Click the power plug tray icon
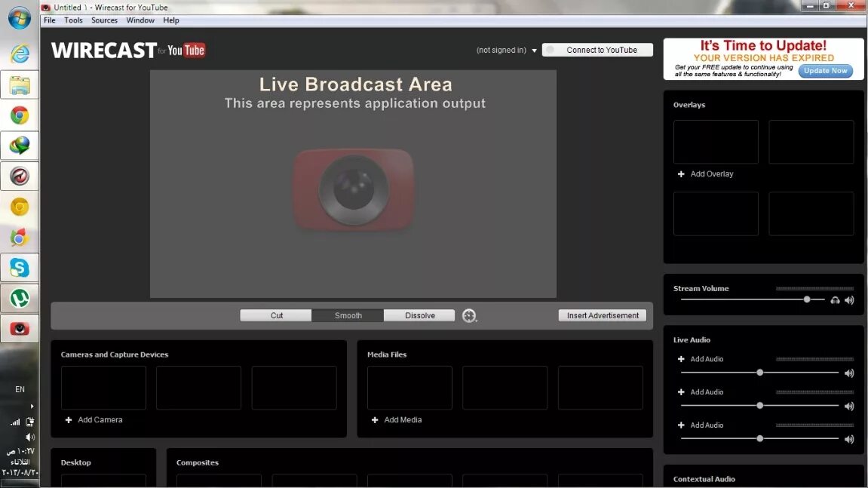Viewport: 868px width, 488px height. coord(30,422)
